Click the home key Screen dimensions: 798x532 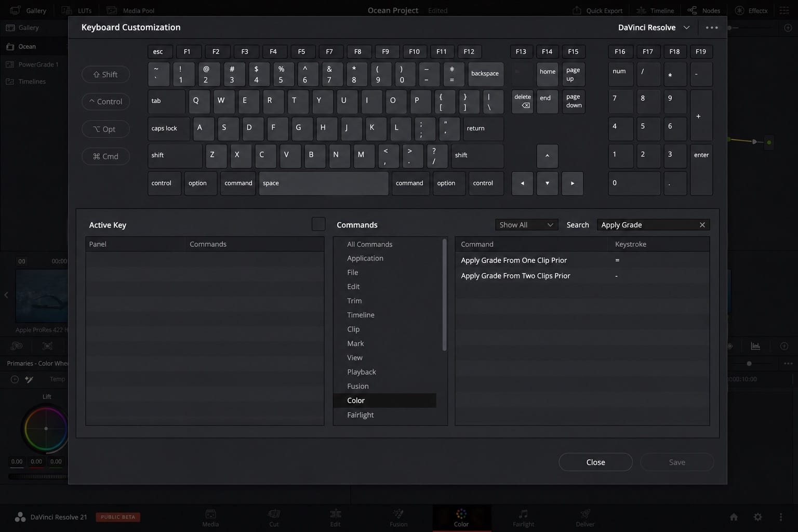pos(547,74)
